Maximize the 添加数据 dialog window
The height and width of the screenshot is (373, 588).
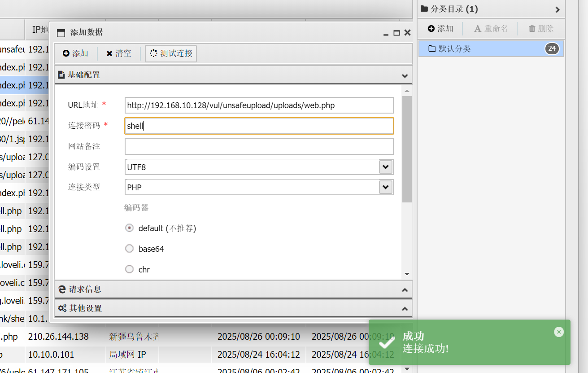point(396,33)
